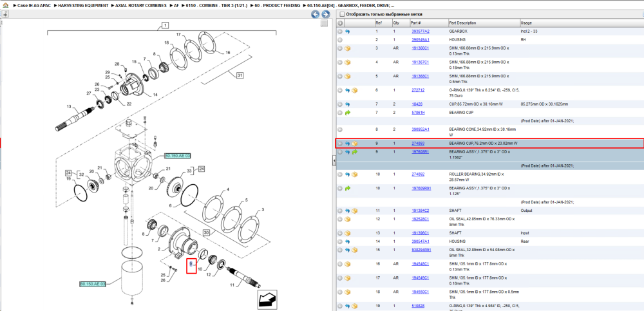The width and height of the screenshot is (644, 311).
Task: Click the green arrow icon for 197608R1
Action: pyautogui.click(x=355, y=152)
